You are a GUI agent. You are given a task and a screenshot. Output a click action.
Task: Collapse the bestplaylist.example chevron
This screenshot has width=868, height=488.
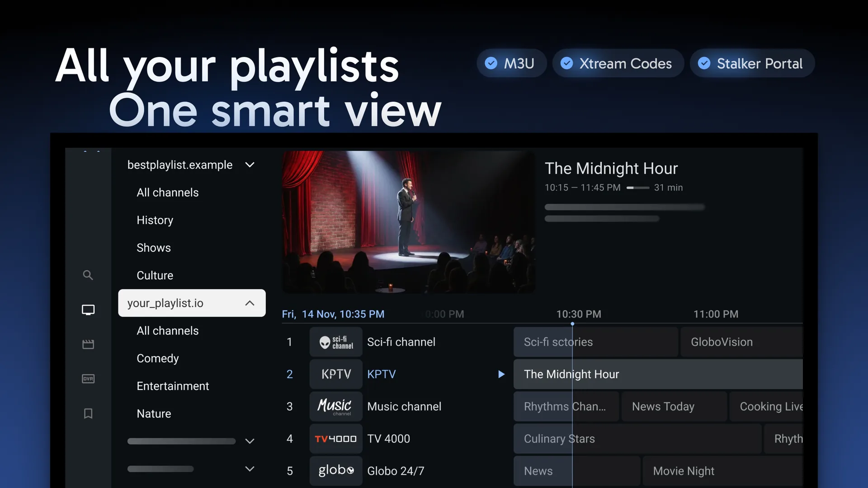[250, 165]
